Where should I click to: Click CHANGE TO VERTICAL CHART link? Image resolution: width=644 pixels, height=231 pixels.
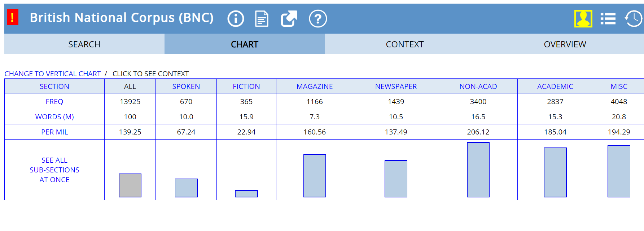(53, 74)
